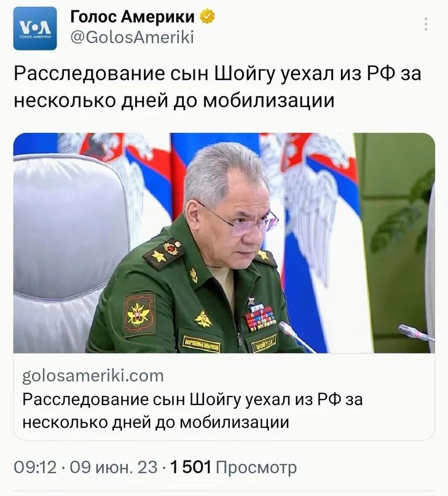Open the card headline below the image
The width and height of the screenshot is (448, 496).
click(x=192, y=411)
